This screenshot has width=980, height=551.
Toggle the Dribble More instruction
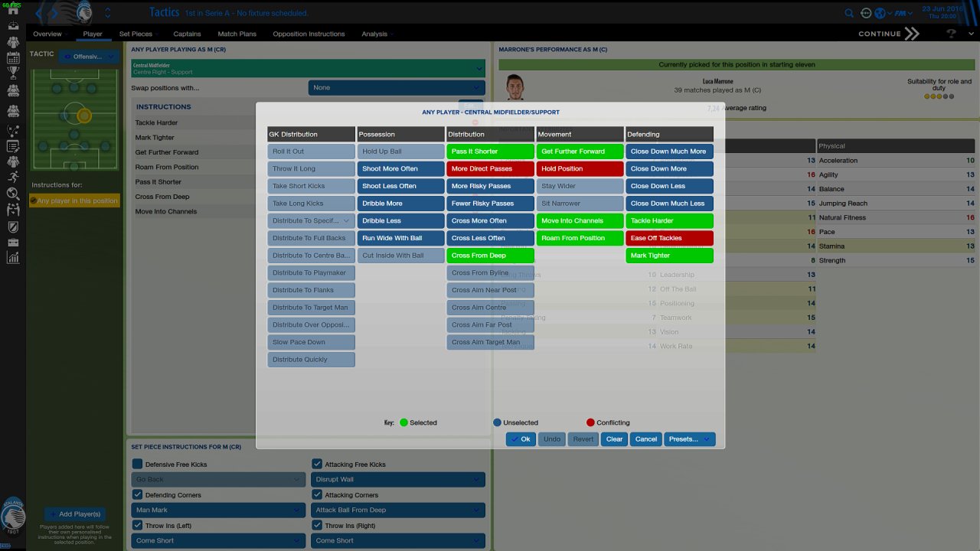click(x=400, y=204)
